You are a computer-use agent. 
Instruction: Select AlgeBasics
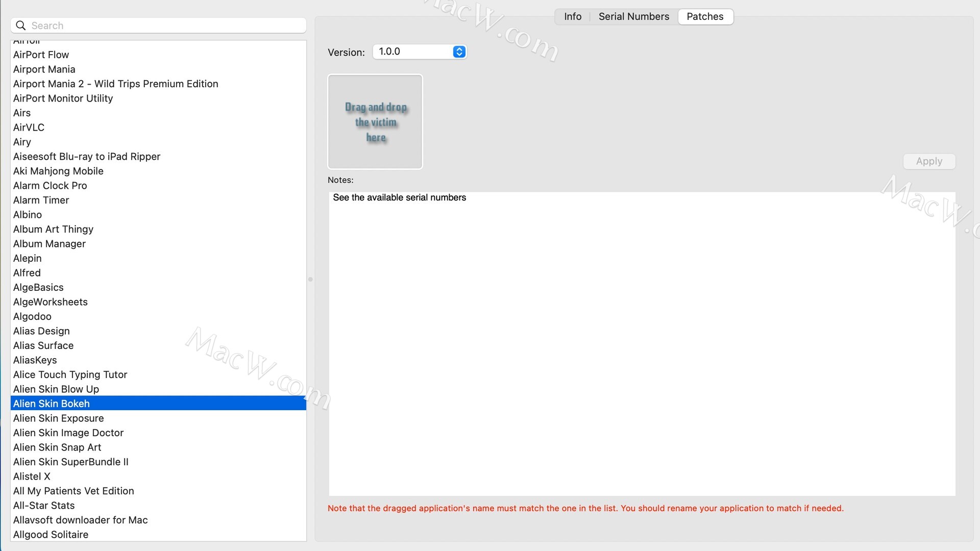tap(158, 287)
